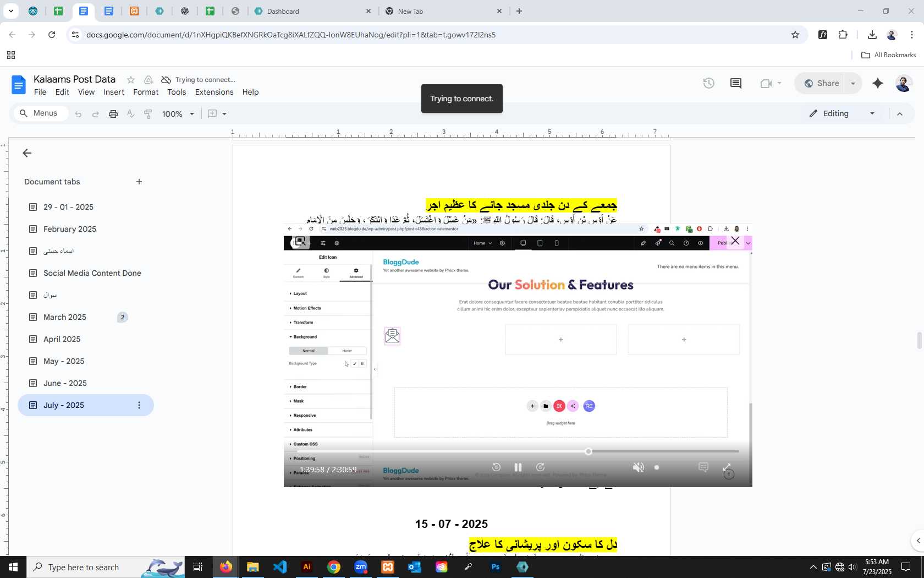The image size is (924, 578).
Task: Click the Share button
Action: coord(821,83)
